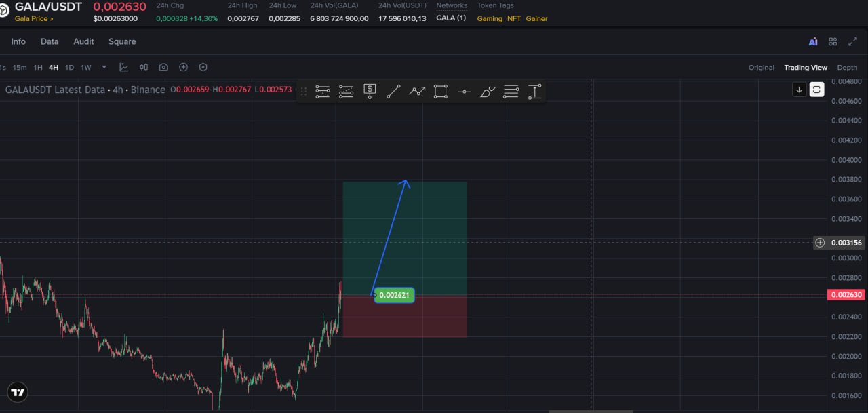The image size is (868, 413).
Task: Open the chart indicators line-graph icon
Action: pos(124,67)
